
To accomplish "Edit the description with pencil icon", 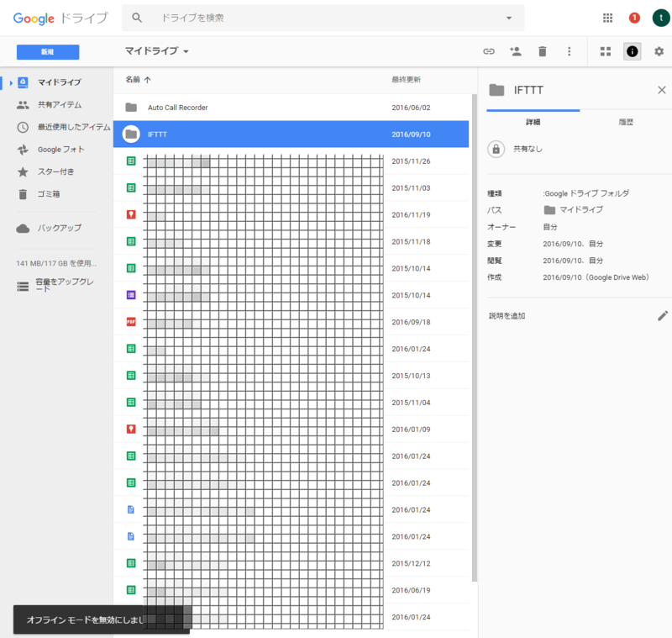I will (x=663, y=315).
